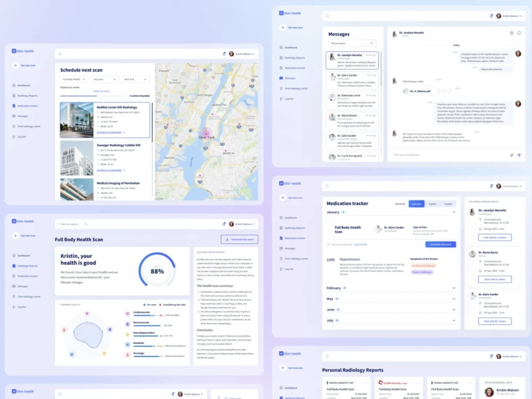Expand the July section
Screen dimensions: 532x399
(x=391, y=321)
